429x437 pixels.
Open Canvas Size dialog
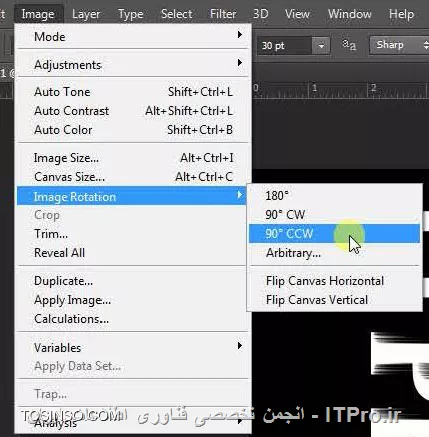click(133, 177)
